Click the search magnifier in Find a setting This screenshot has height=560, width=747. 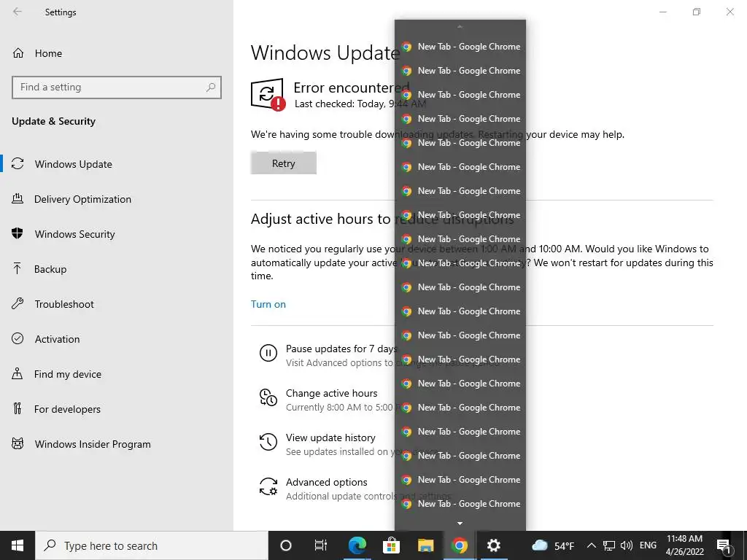(x=211, y=87)
